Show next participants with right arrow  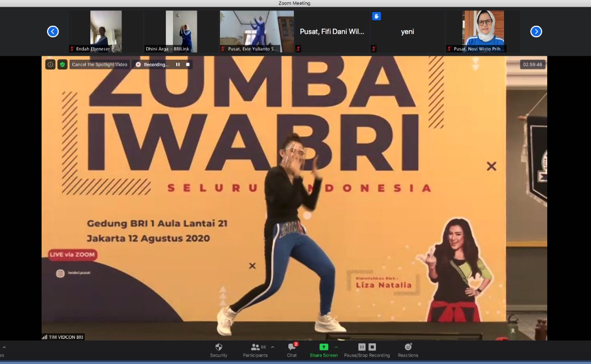coord(536,32)
